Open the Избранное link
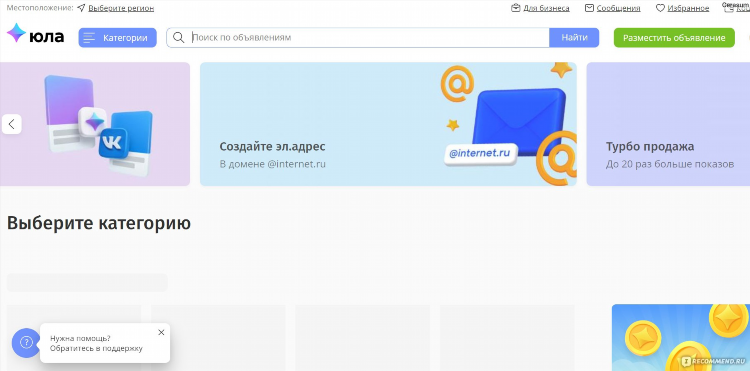The height and width of the screenshot is (371, 750). tap(688, 8)
